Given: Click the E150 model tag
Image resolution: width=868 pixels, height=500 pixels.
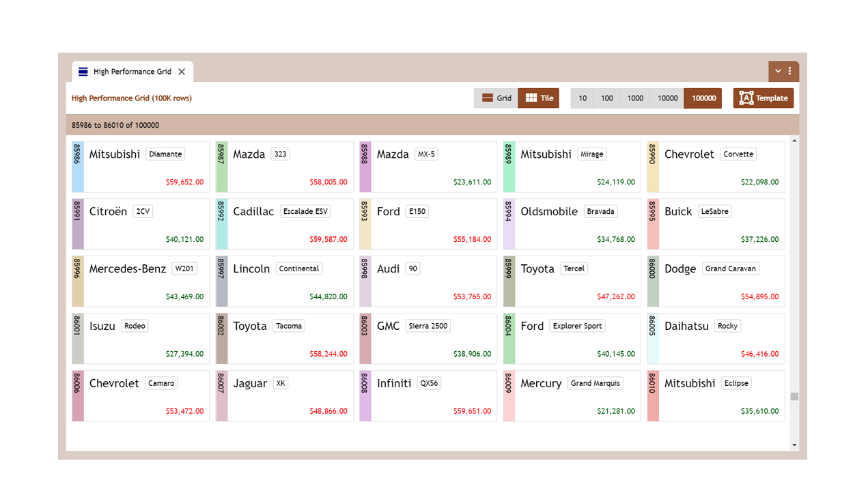Looking at the screenshot, I should [x=417, y=212].
